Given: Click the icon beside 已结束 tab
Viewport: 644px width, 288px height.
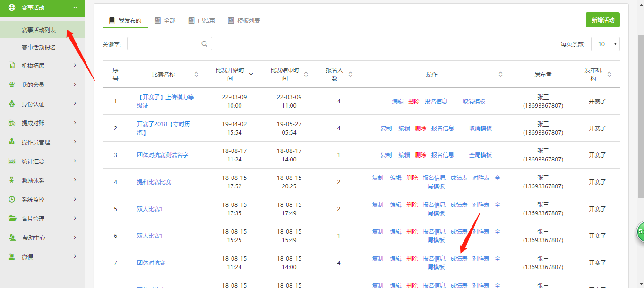Looking at the screenshot, I should [191, 21].
